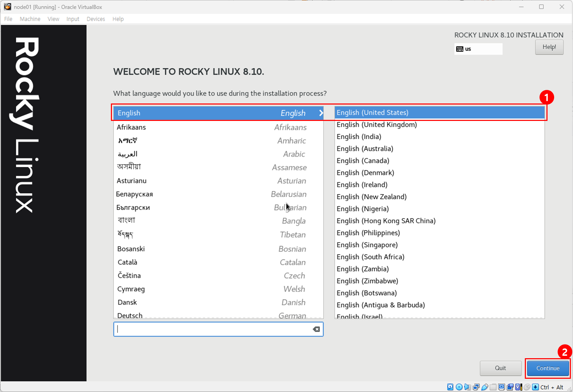Select English (Nigeria) locale

pyautogui.click(x=439, y=209)
